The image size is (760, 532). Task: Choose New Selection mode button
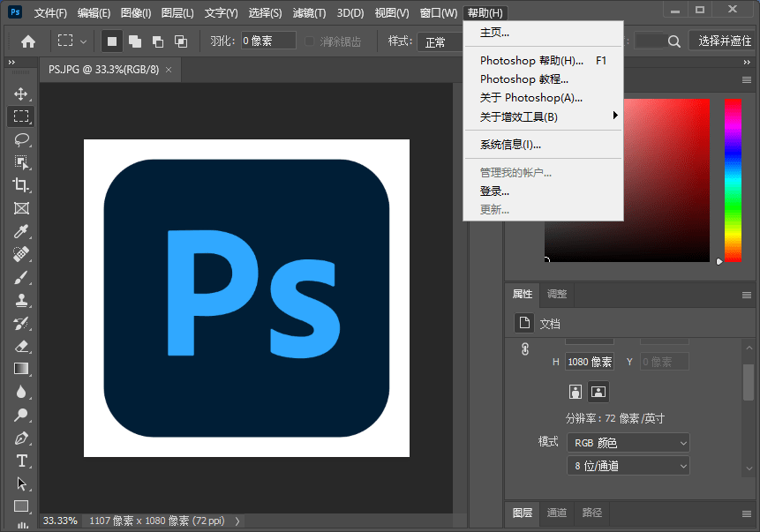[x=111, y=41]
